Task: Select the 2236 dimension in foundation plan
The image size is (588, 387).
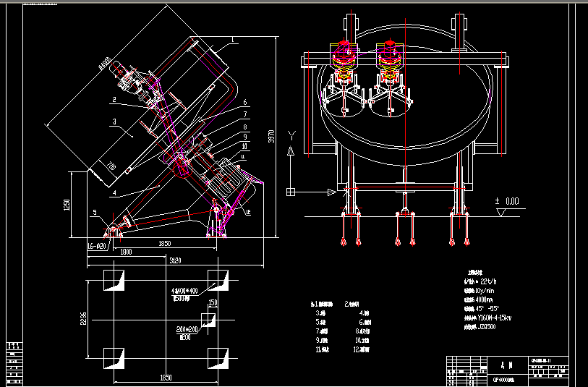Action: pos(82,320)
